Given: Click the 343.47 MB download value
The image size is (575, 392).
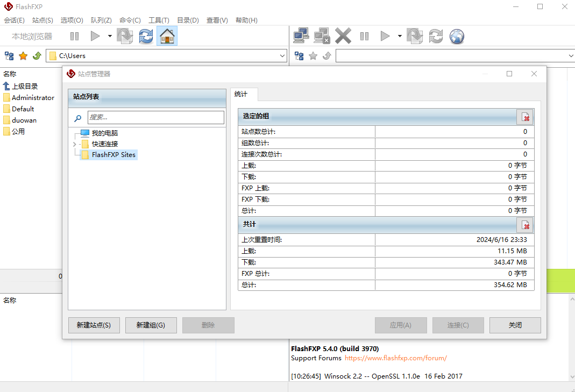Looking at the screenshot, I should click(x=510, y=262).
